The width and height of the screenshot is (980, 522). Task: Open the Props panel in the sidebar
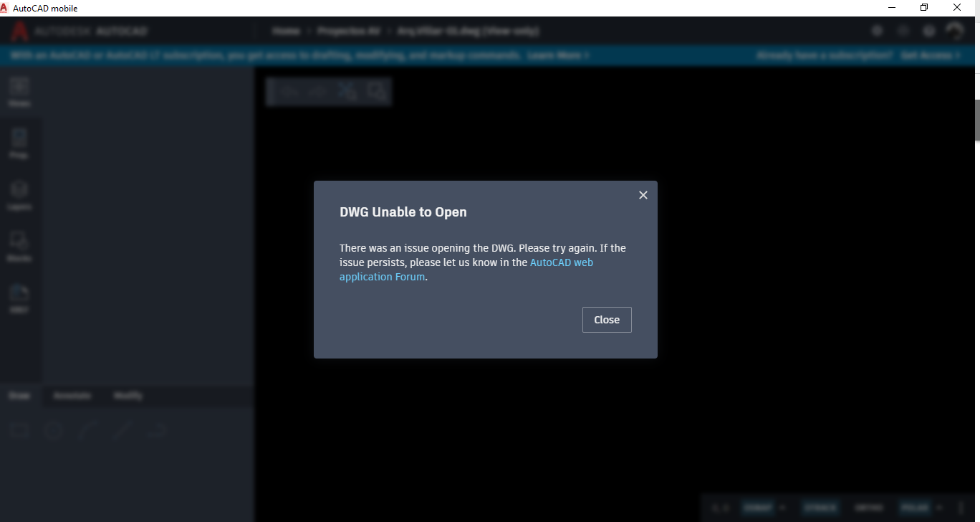point(19,143)
